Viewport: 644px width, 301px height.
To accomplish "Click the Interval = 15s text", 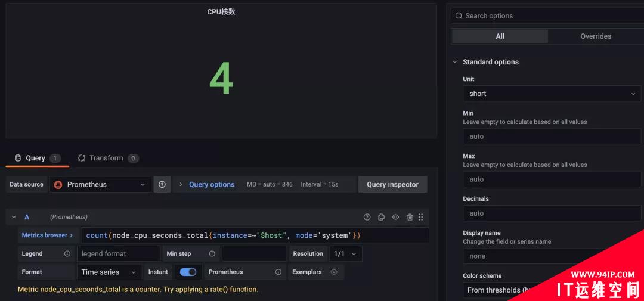I will [320, 184].
